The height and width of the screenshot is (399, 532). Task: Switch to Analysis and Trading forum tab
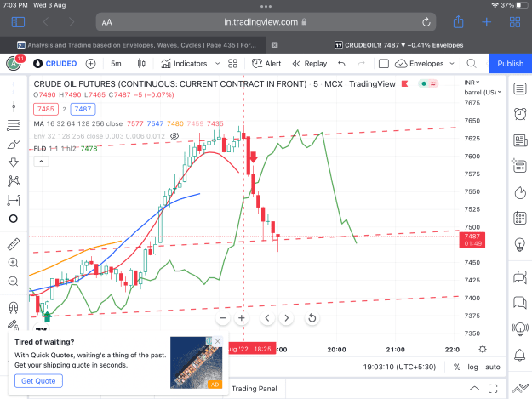[137, 45]
